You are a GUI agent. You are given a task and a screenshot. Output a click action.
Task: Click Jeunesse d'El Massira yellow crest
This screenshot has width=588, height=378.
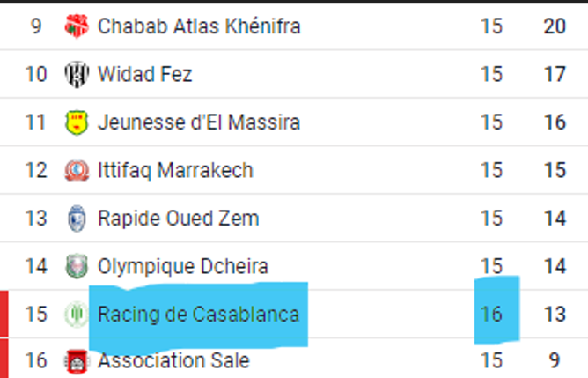coord(77,122)
